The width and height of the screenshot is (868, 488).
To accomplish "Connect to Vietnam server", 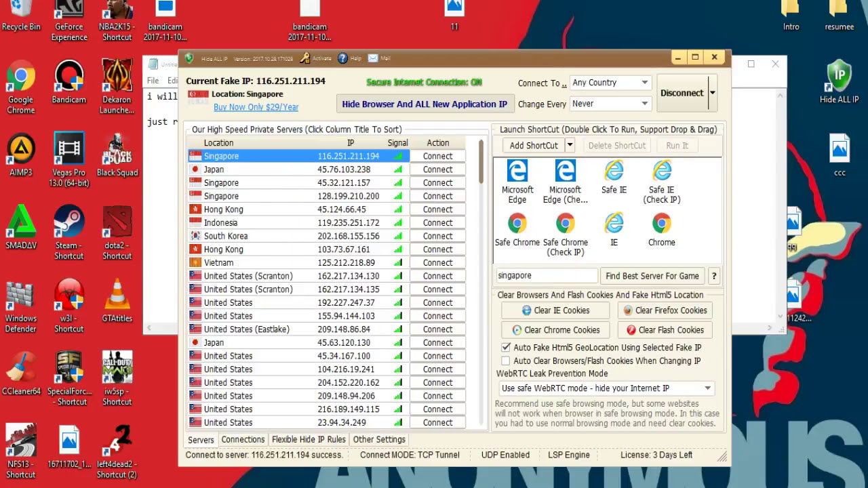I will (437, 262).
